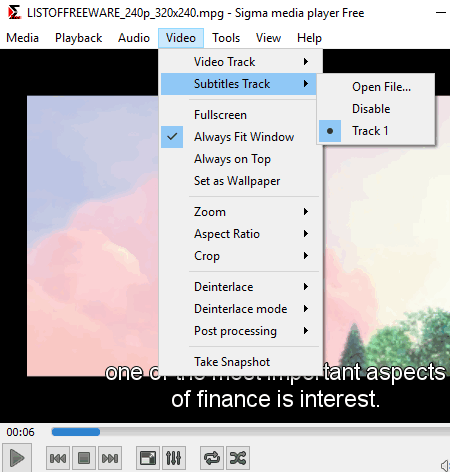
Task: Enable Always on Top
Action: (240, 159)
